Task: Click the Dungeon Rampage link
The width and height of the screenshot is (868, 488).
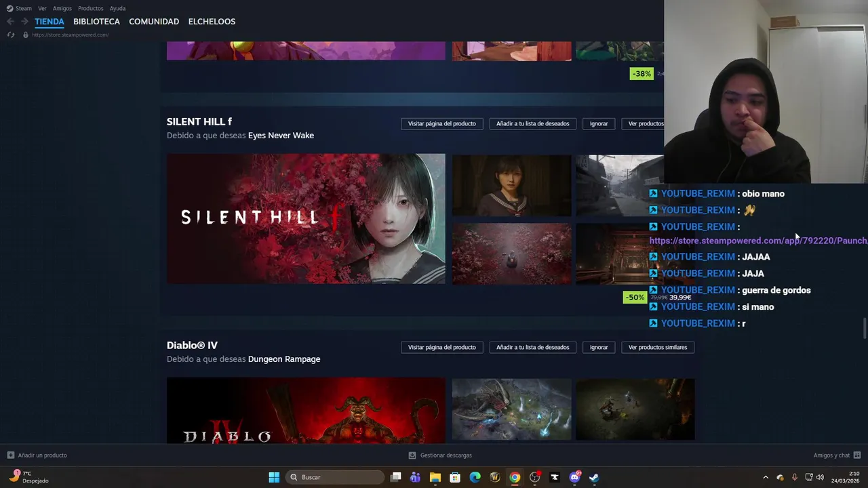Action: [284, 359]
